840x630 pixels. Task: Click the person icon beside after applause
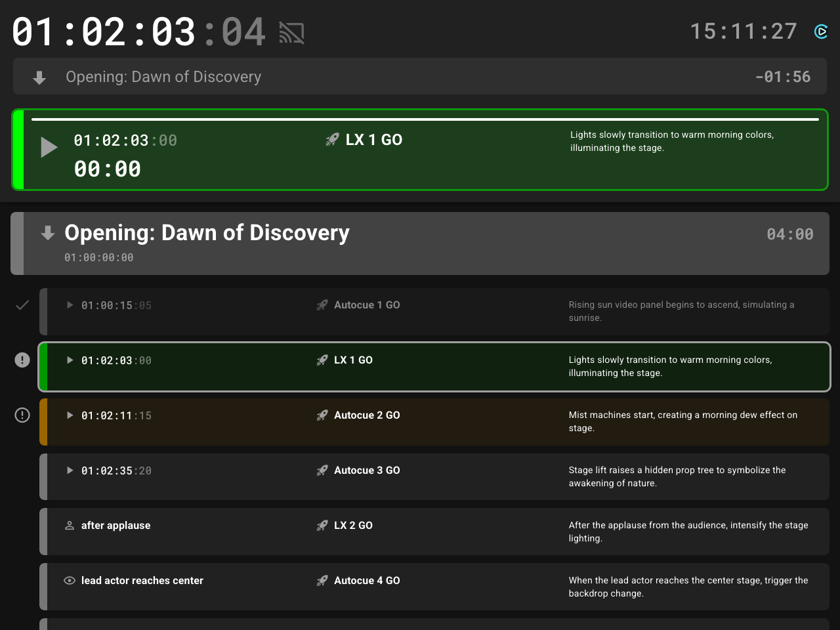pyautogui.click(x=70, y=526)
